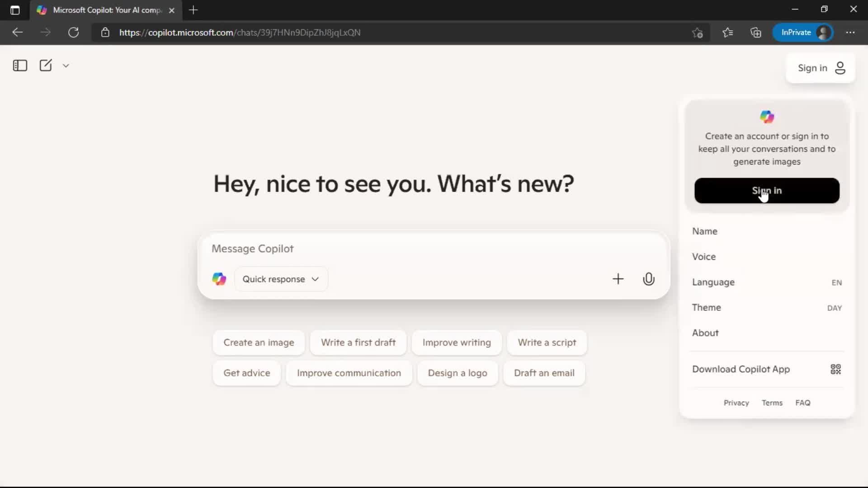Click the QR code icon for the Copilot app
The width and height of the screenshot is (868, 488).
coord(836,369)
